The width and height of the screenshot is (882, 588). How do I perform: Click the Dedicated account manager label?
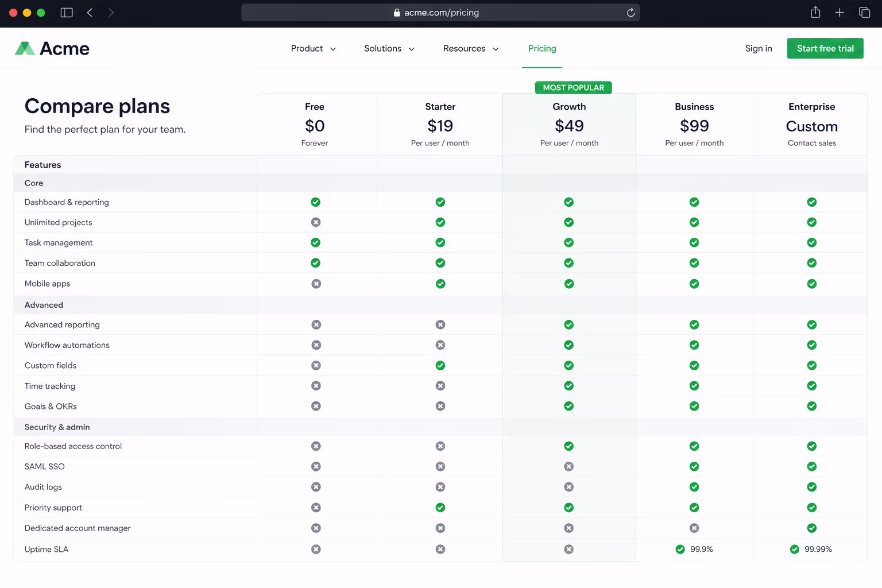coord(78,528)
